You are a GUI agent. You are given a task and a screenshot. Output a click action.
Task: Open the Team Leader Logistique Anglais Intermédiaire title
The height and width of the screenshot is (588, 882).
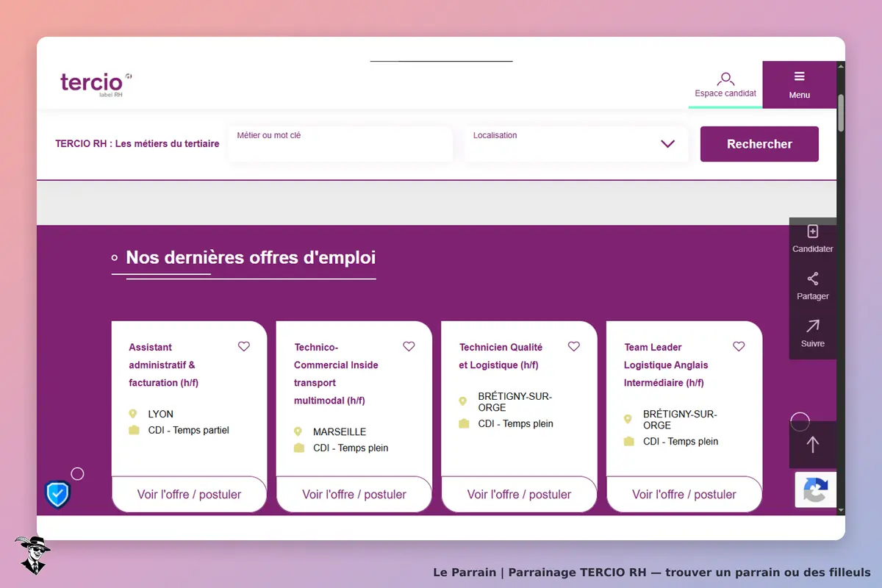tap(666, 365)
